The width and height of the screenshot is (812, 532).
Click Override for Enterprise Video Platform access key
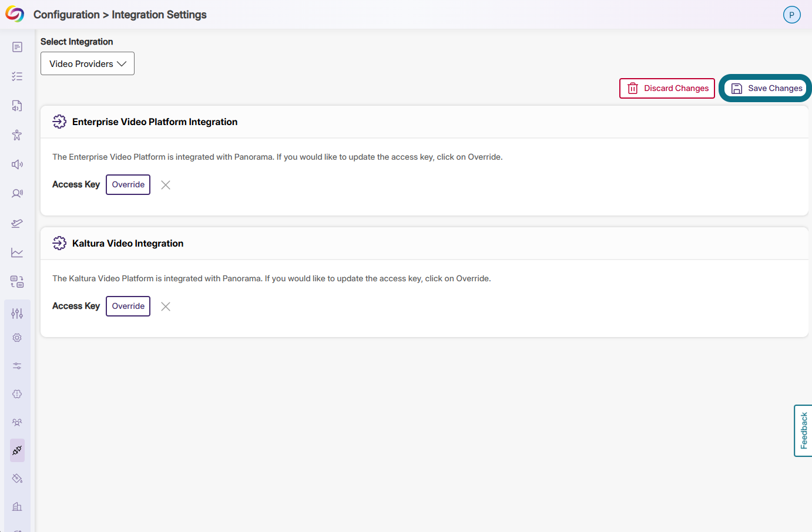coord(128,184)
